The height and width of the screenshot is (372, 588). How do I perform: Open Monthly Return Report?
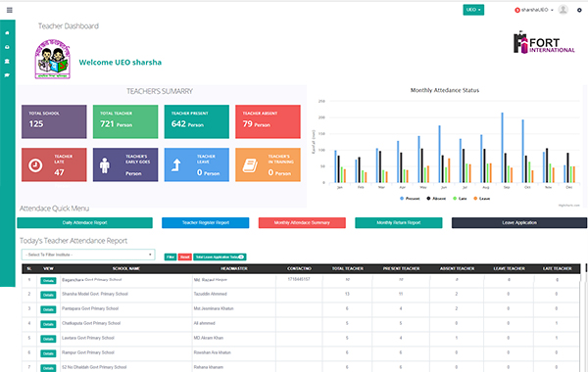[x=399, y=223]
